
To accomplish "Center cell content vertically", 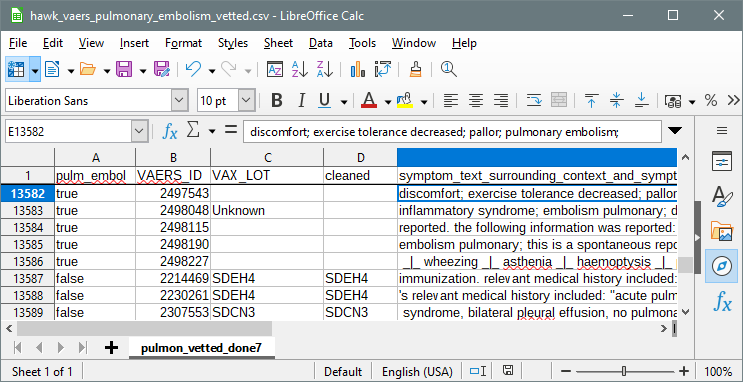I will [x=616, y=100].
